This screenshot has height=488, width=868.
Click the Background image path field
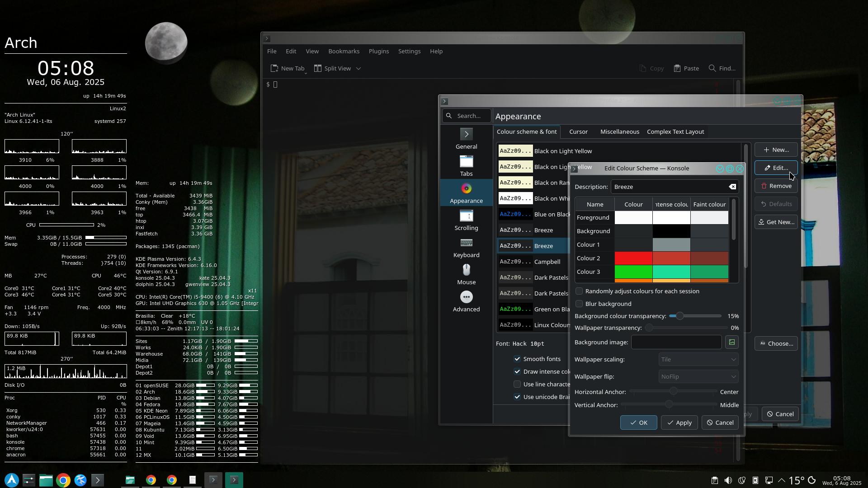pos(676,342)
